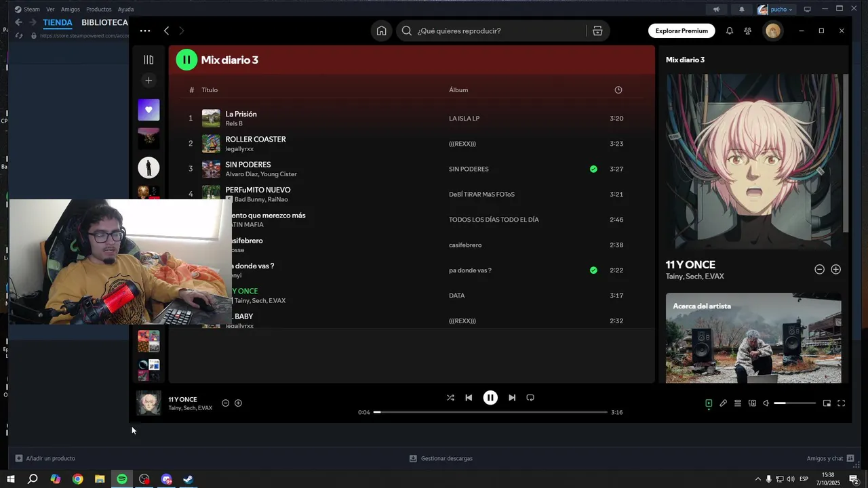Open TODOS LOS DÍAS TODO EL DÍA album
868x488 pixels.
pos(494,220)
